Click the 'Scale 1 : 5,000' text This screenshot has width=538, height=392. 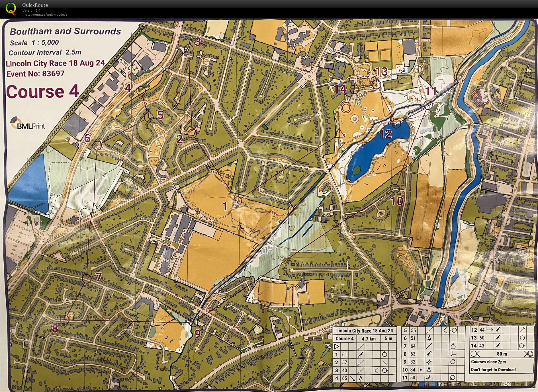[x=34, y=43]
